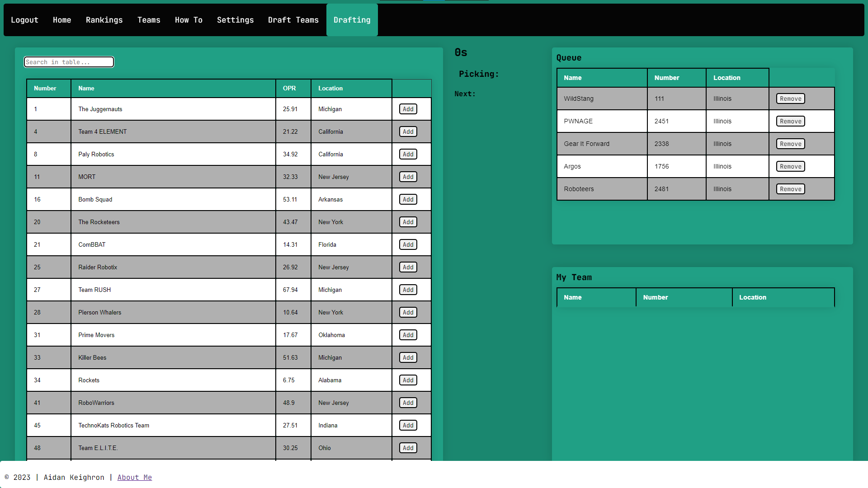Select the Indiana location cell
The image size is (868, 488).
[x=351, y=425]
